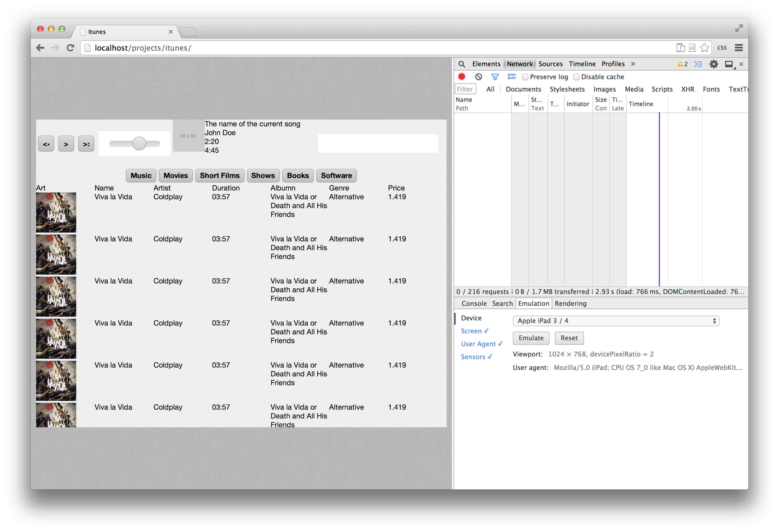Screen dimensions: 779x532
Task: Click the Software category button
Action: click(x=336, y=176)
